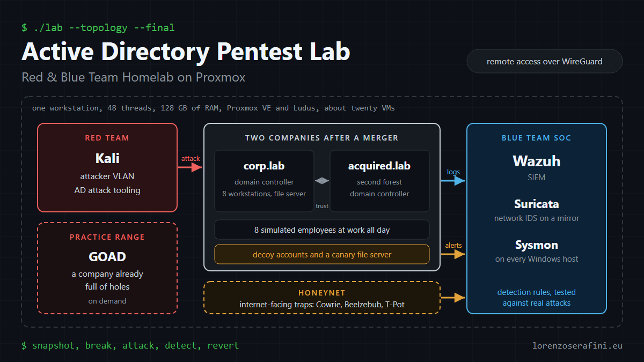
Task: Click 'TWO COMPANIES AFTER A MERGER' heading
Action: (322, 138)
